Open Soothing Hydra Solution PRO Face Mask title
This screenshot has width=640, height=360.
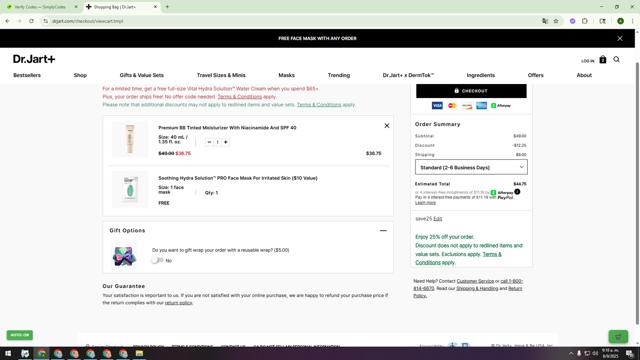[x=238, y=178]
